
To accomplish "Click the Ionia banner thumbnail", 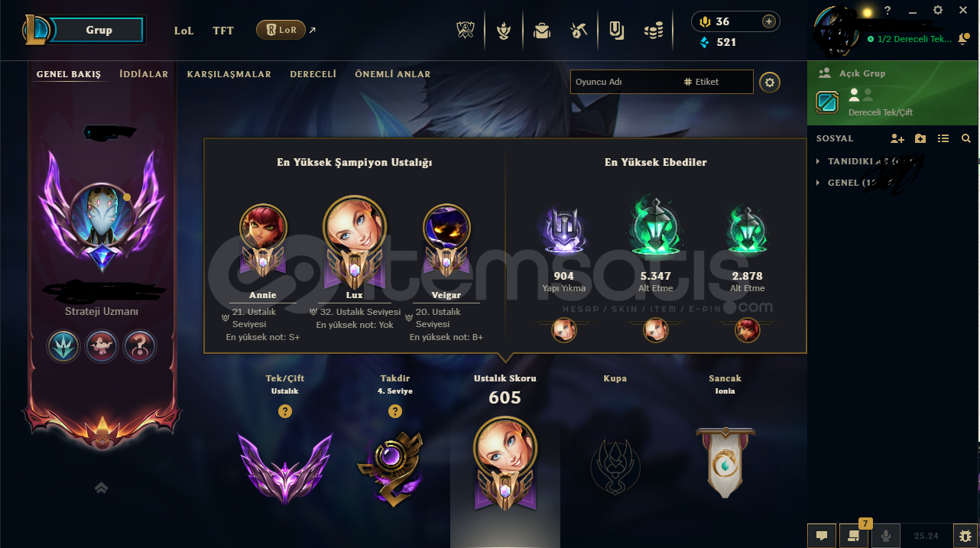I will (725, 463).
